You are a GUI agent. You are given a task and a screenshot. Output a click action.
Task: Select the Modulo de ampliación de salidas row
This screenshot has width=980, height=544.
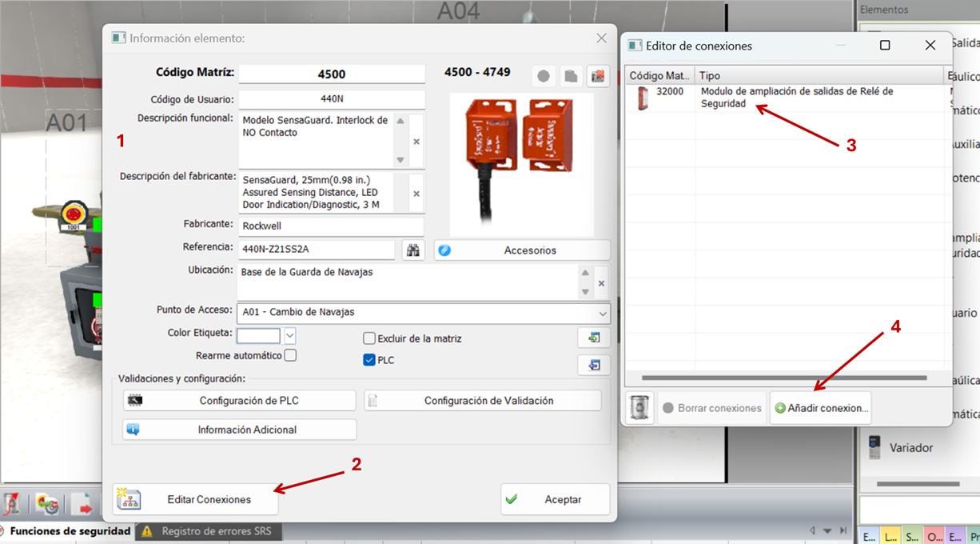click(x=783, y=98)
